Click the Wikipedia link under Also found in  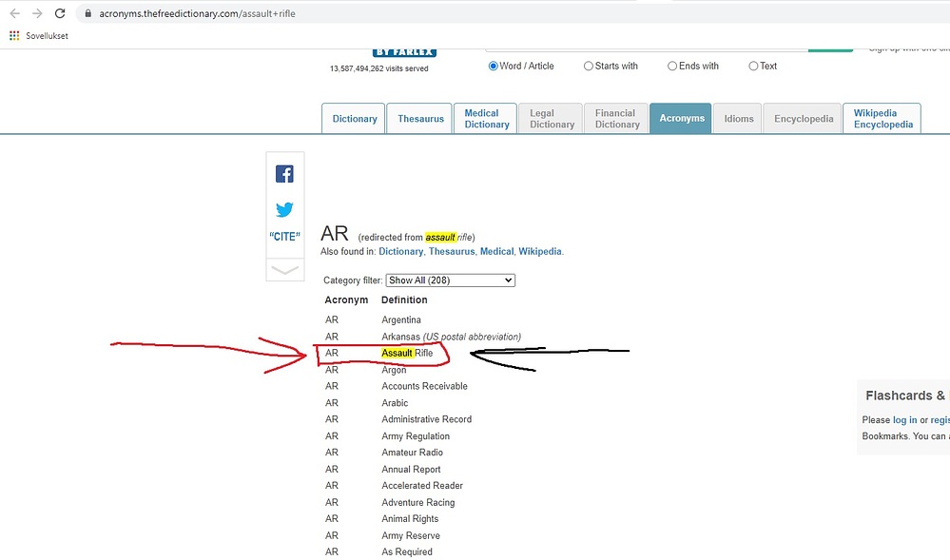[x=539, y=252]
